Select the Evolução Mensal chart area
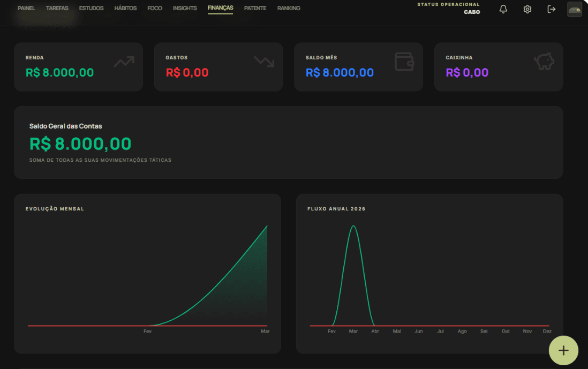 (x=147, y=273)
